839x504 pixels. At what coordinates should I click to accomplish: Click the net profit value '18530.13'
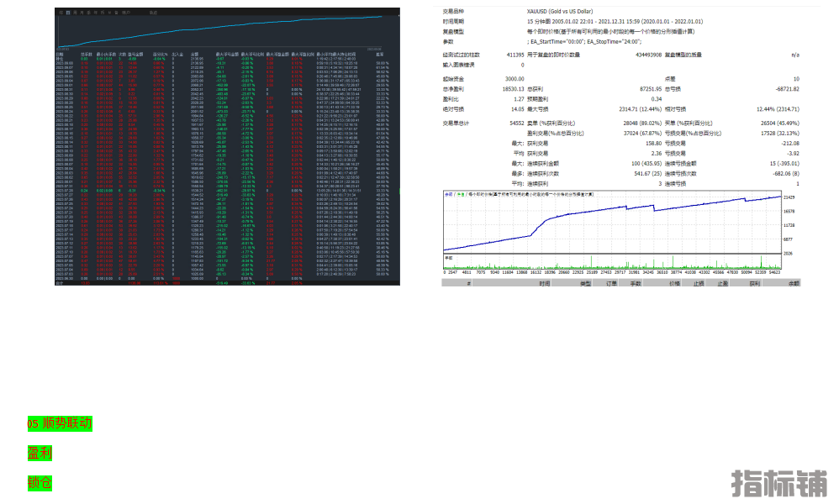(513, 89)
